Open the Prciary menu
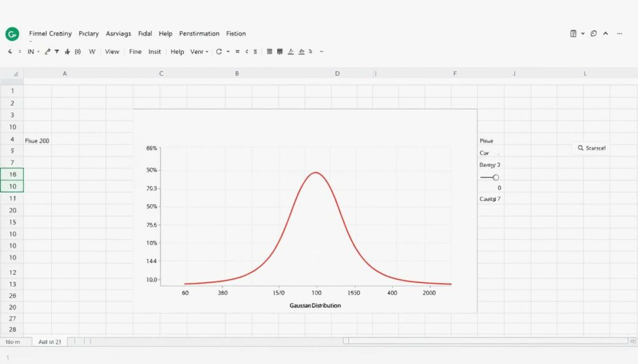The height and width of the screenshot is (364, 638). [88, 34]
